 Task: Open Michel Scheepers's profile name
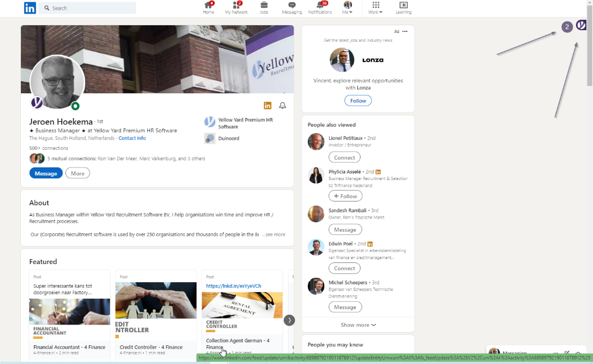pos(347,283)
